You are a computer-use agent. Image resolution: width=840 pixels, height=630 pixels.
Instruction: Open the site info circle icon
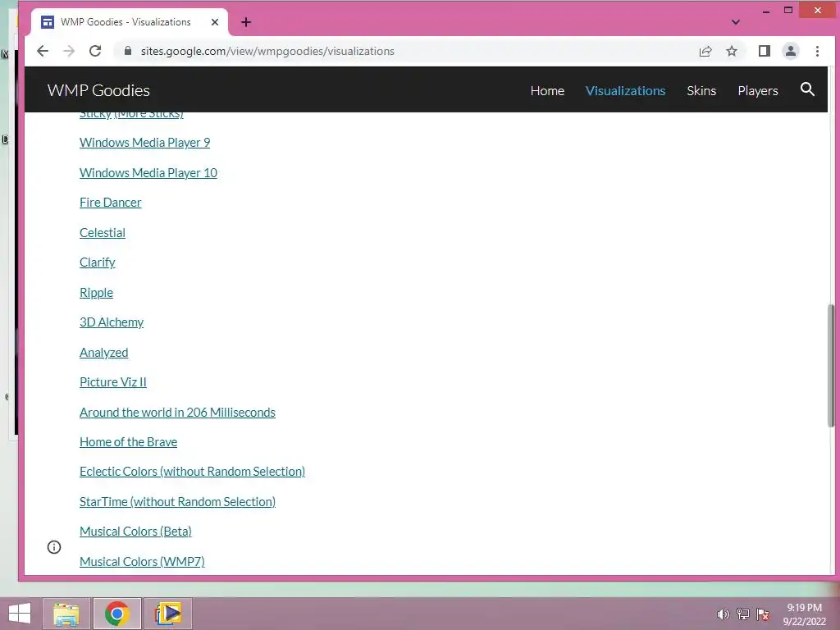[x=54, y=547]
